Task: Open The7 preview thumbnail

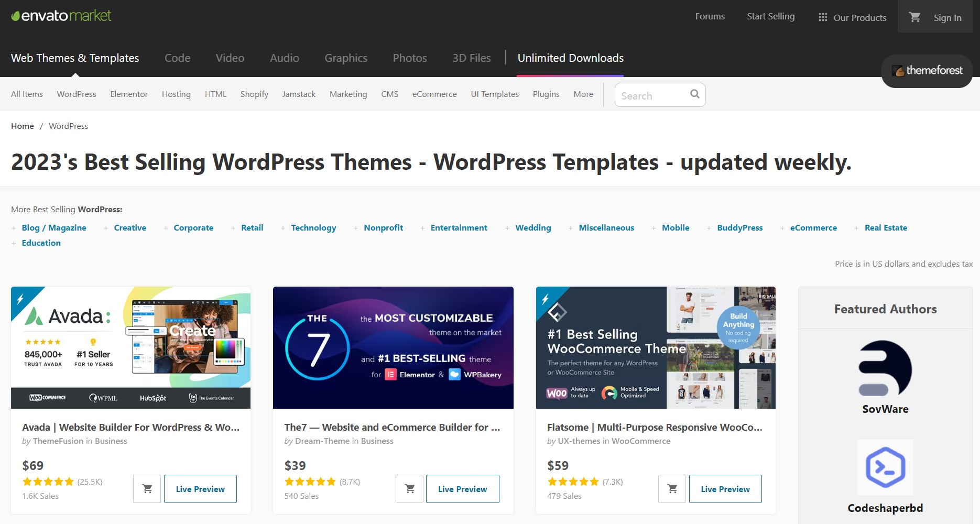Action: [x=393, y=347]
